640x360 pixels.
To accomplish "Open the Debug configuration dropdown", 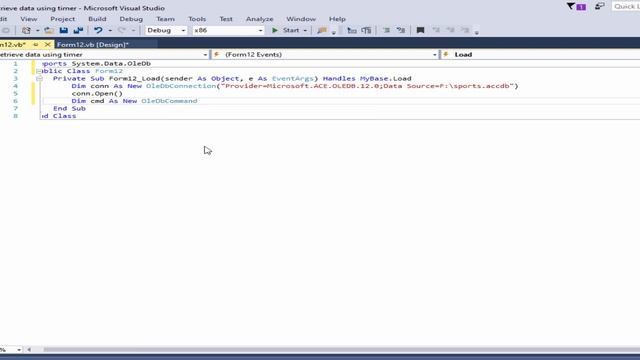I will point(166,30).
